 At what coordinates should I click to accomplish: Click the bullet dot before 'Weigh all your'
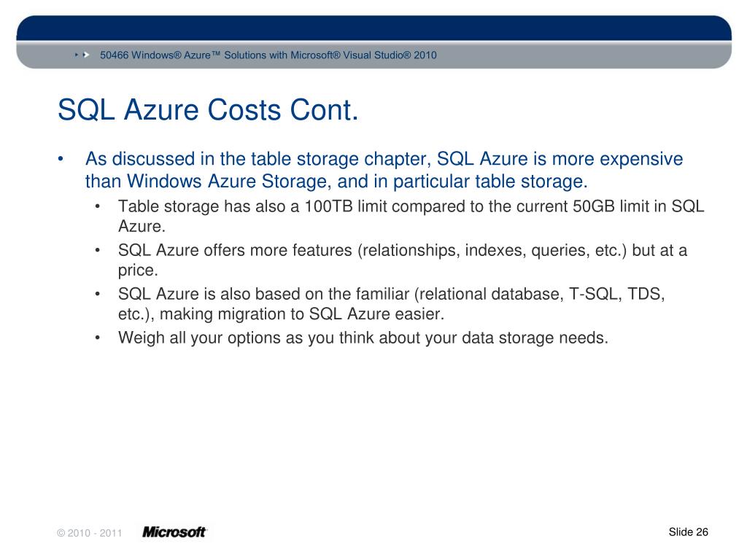pos(97,338)
